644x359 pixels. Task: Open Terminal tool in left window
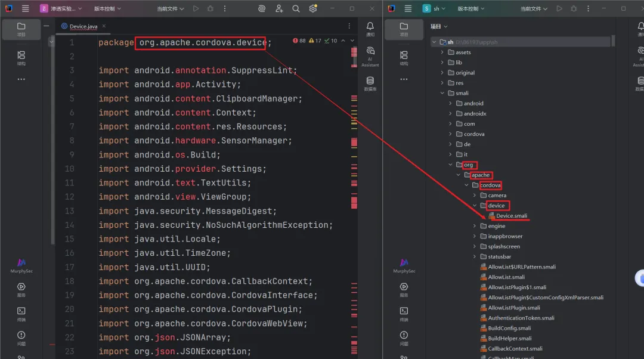click(21, 314)
